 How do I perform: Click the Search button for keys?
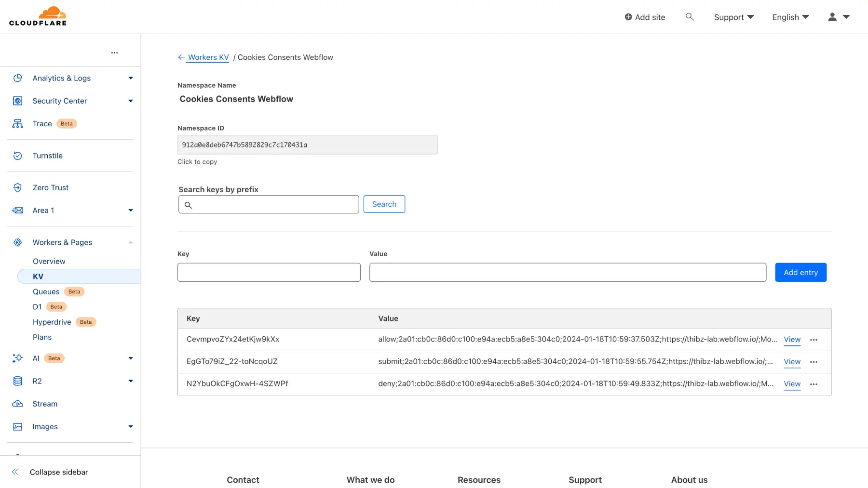(384, 204)
